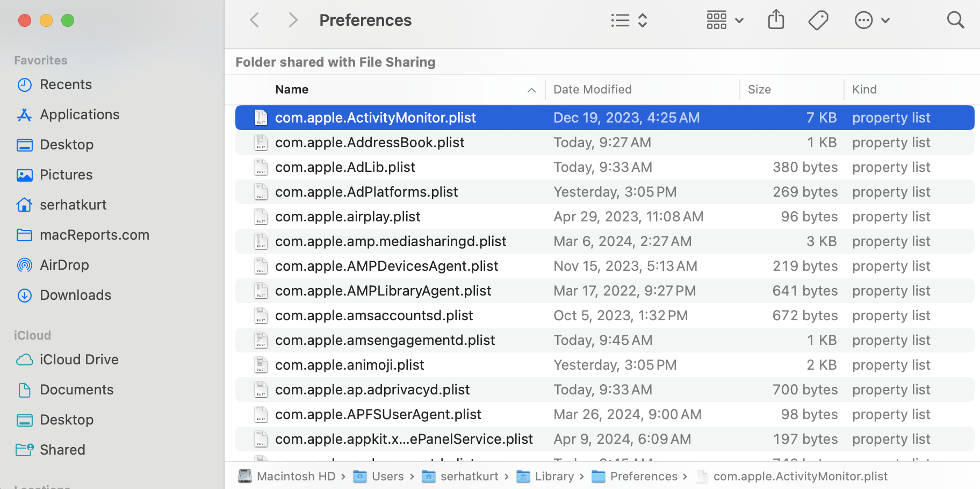Click the Search magnifier icon
The width and height of the screenshot is (980, 489).
click(x=955, y=20)
